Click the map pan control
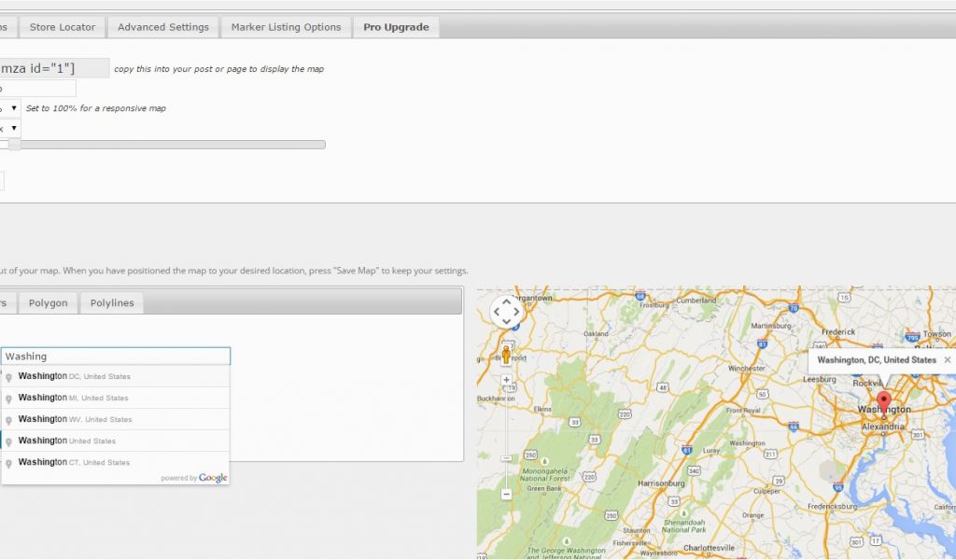956x560 pixels. click(506, 312)
